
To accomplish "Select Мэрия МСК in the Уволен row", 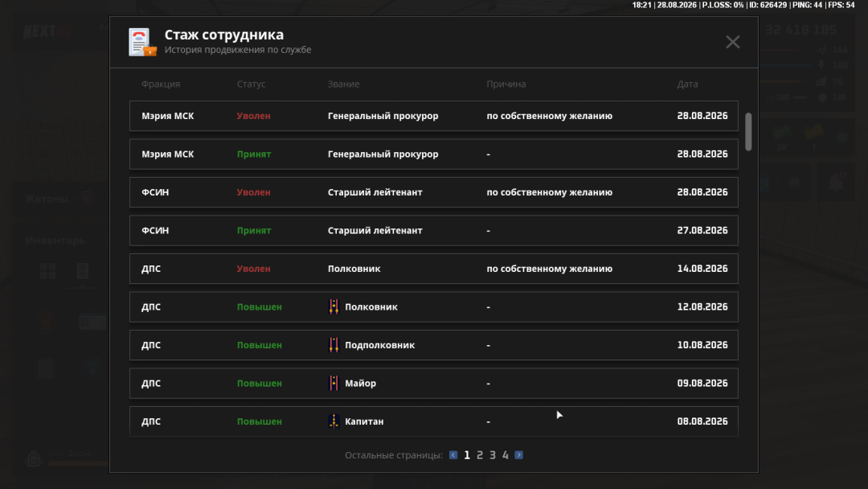I will pyautogui.click(x=168, y=116).
